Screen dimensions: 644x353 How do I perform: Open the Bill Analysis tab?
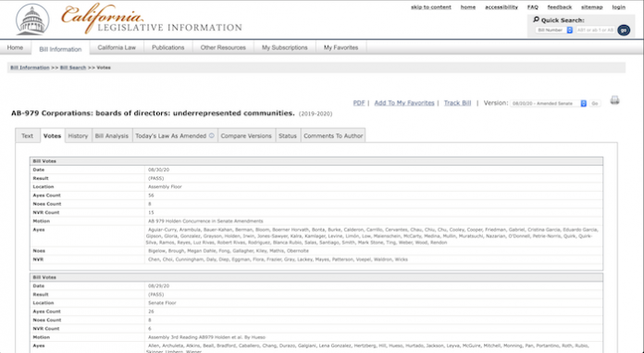click(x=112, y=136)
